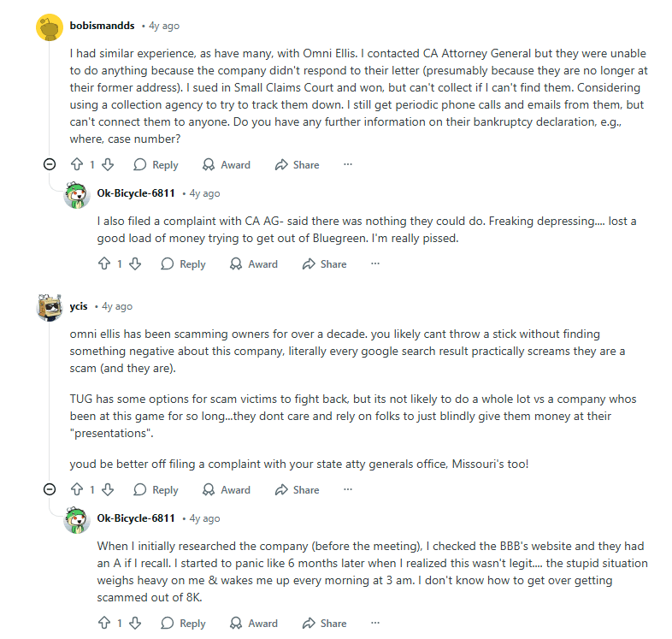Screen dimensions: 672x639
Task: Open more options on bobismandds comment
Action: [347, 165]
